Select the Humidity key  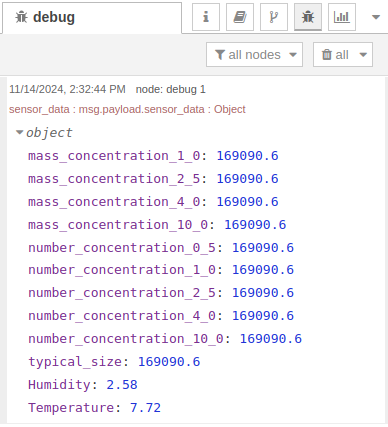59,385
